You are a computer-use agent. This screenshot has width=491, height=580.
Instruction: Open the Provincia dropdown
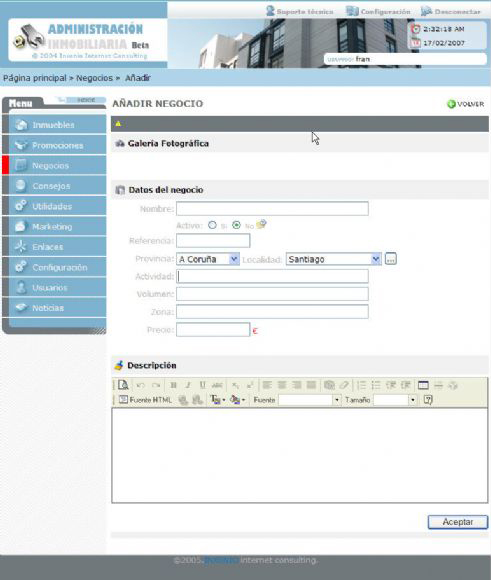(208, 259)
